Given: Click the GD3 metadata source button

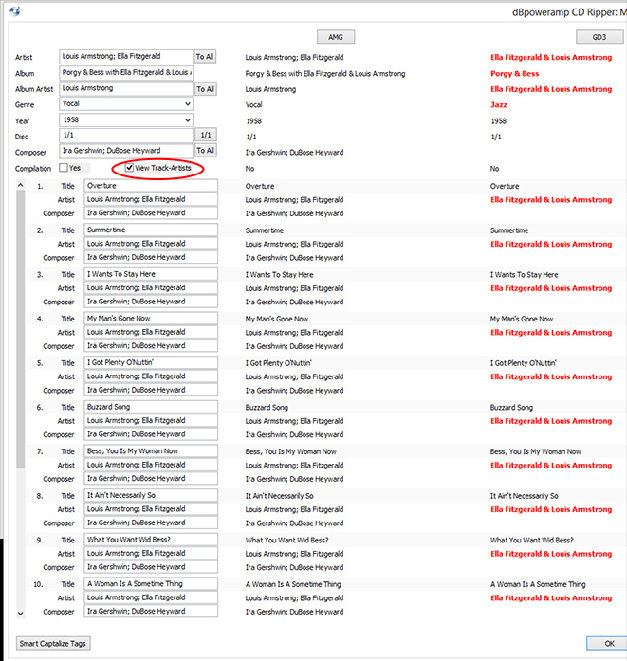Looking at the screenshot, I should point(599,37).
